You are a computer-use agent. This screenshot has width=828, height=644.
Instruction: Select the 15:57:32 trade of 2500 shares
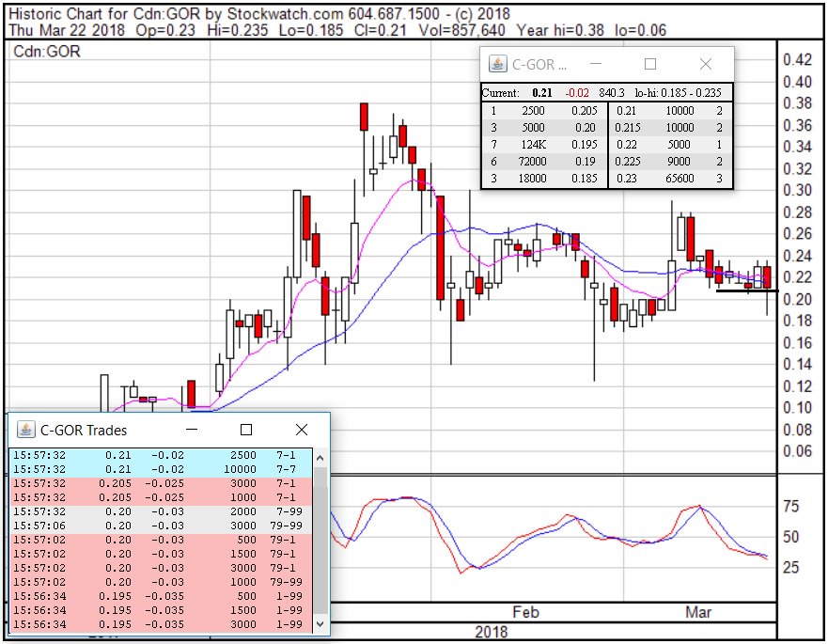161,455
